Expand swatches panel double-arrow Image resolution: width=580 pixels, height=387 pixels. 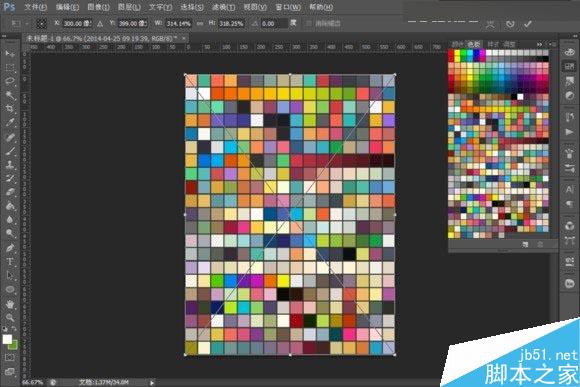tap(539, 44)
